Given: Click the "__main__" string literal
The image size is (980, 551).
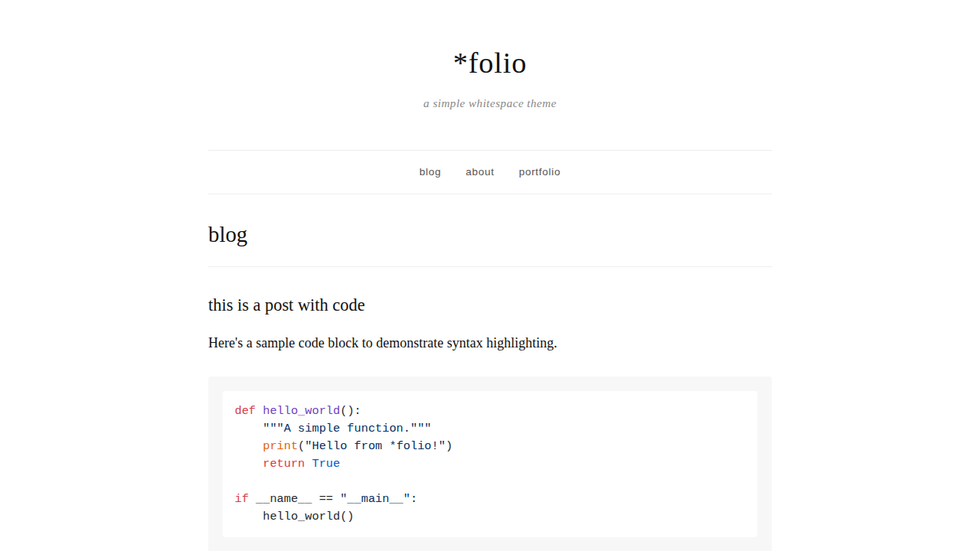Looking at the screenshot, I should tap(375, 499).
